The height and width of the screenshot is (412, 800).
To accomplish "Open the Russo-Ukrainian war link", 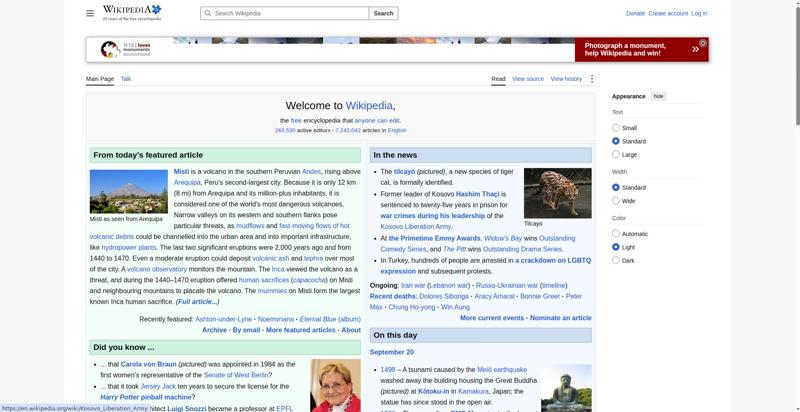I will tap(507, 286).
